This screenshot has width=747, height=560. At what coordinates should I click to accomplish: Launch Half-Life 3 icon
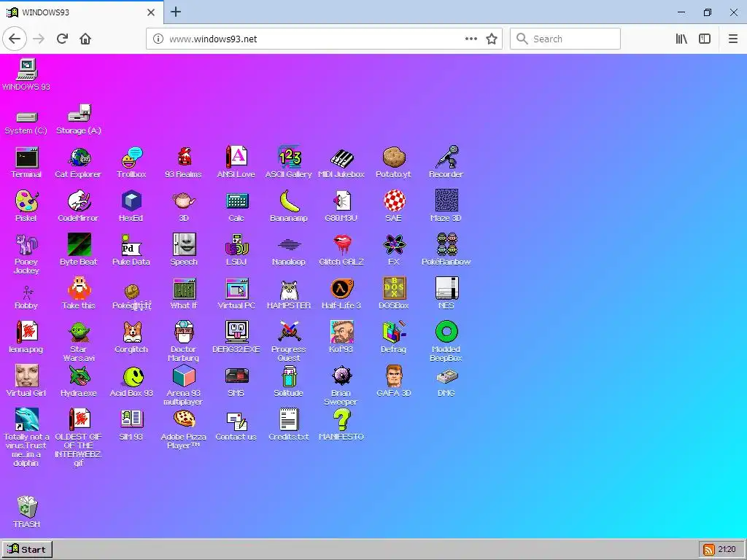pyautogui.click(x=341, y=289)
